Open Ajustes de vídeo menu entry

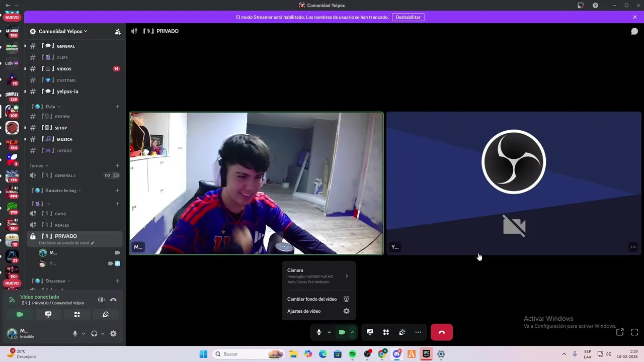(x=318, y=311)
